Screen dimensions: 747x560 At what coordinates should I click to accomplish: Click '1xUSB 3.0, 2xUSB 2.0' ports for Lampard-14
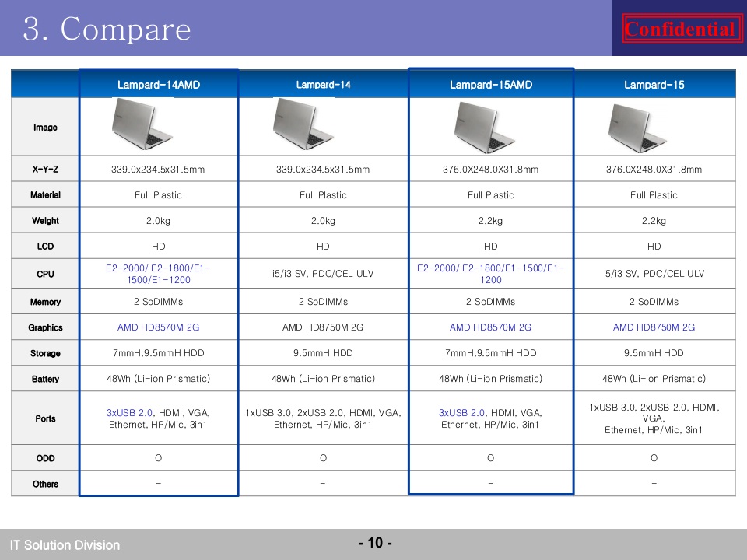[323, 418]
